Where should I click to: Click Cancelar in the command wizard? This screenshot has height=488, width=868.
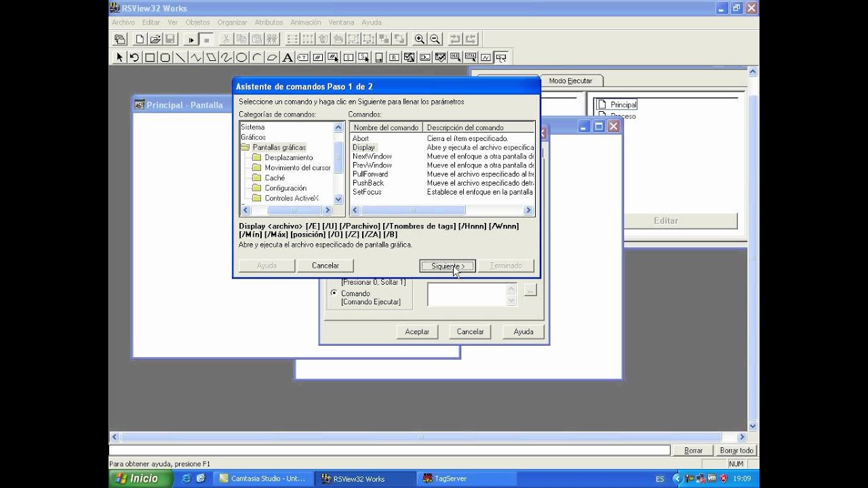[x=325, y=266]
